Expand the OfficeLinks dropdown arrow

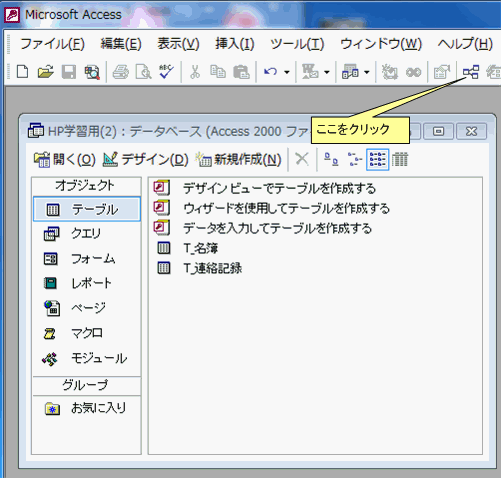click(x=327, y=72)
